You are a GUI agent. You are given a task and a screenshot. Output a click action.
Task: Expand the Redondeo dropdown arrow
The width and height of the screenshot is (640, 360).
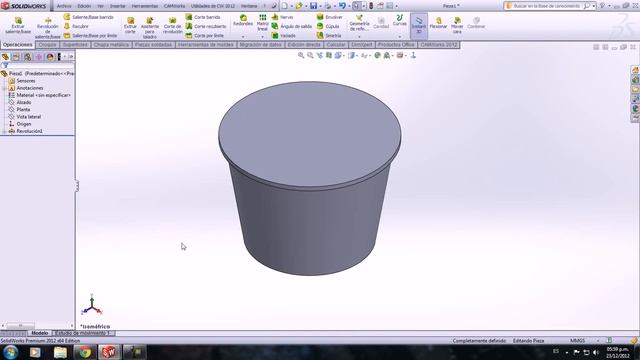pos(243,37)
